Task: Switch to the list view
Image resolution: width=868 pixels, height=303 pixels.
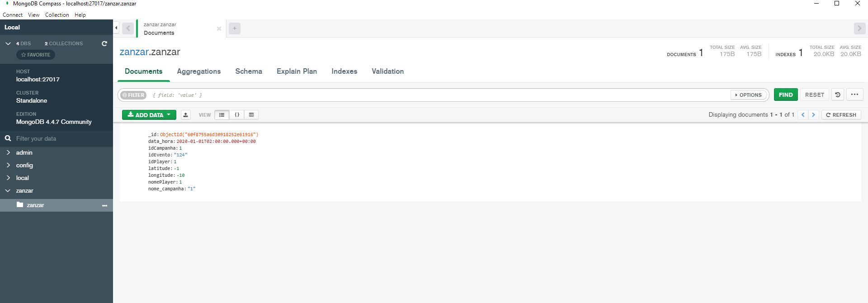Action: click(222, 115)
